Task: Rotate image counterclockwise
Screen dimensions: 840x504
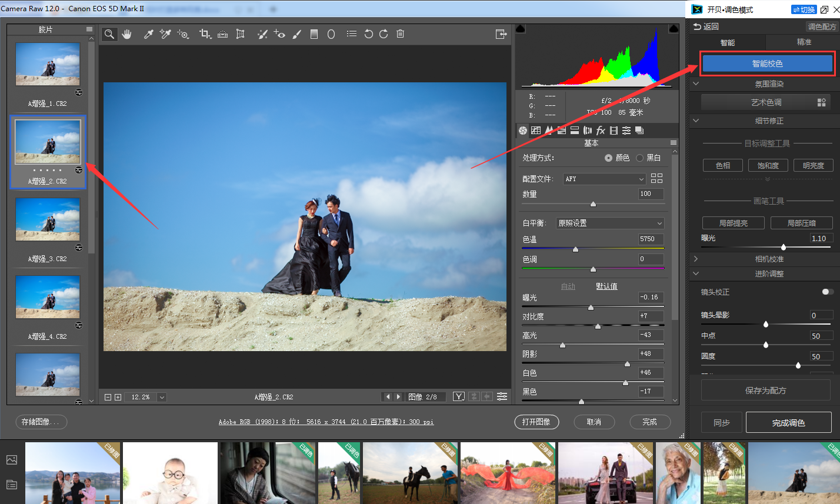Action: pos(368,34)
